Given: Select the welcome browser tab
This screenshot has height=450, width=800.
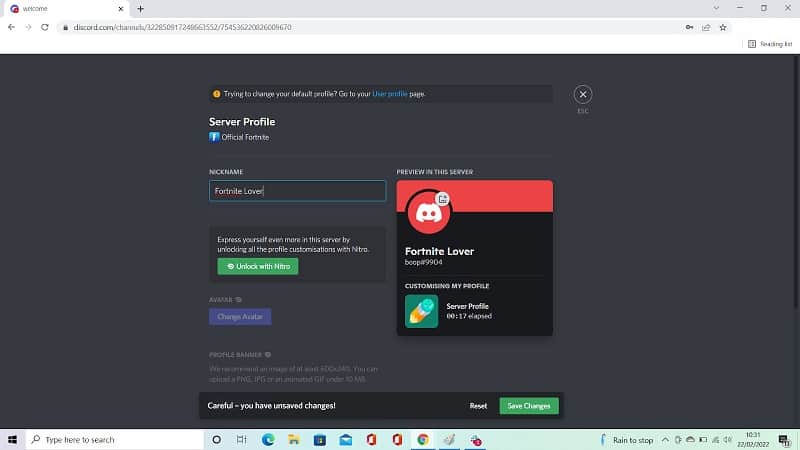Looking at the screenshot, I should coord(66,9).
